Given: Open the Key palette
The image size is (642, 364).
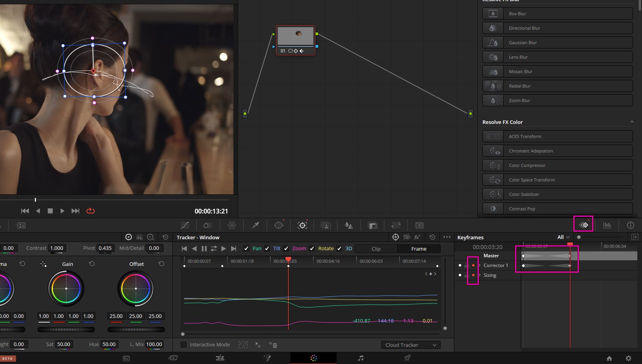Looking at the screenshot, I should coord(373,225).
